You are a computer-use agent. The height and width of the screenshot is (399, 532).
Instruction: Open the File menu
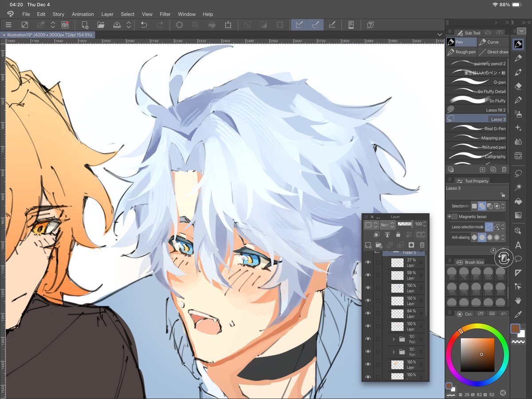[26, 14]
